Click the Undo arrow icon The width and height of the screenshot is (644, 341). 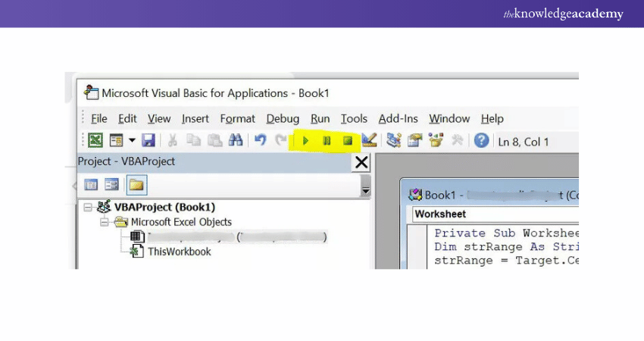(261, 140)
